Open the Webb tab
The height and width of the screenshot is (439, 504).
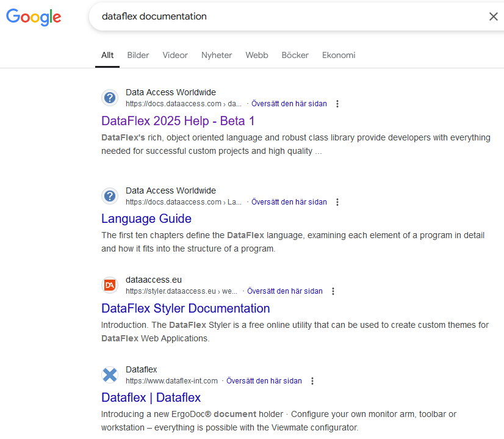coord(257,56)
